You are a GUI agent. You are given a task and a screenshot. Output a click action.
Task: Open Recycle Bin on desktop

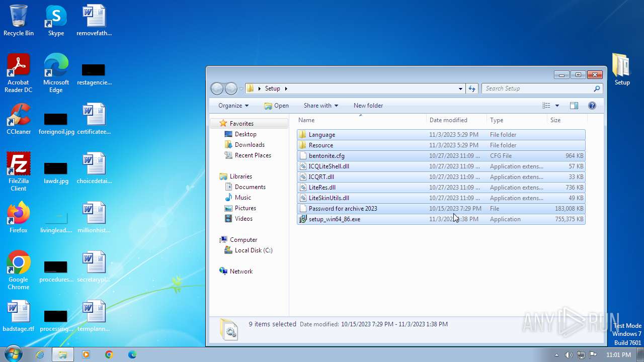pos(19,20)
